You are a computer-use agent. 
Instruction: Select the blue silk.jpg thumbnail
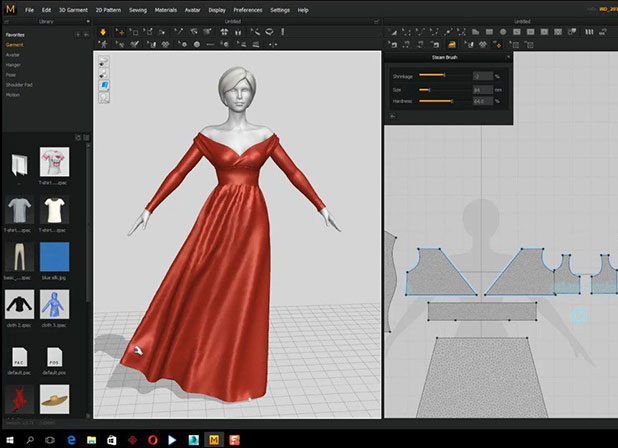coord(55,257)
